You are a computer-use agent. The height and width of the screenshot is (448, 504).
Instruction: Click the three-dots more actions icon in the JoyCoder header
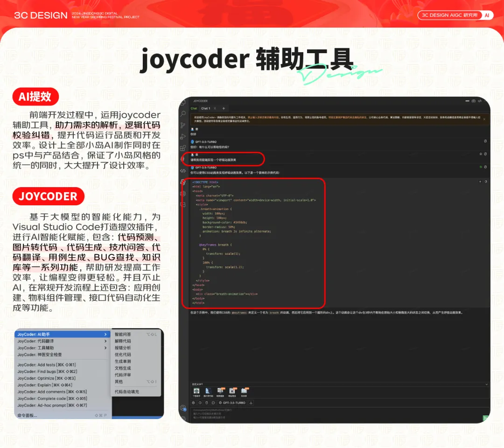point(467,101)
